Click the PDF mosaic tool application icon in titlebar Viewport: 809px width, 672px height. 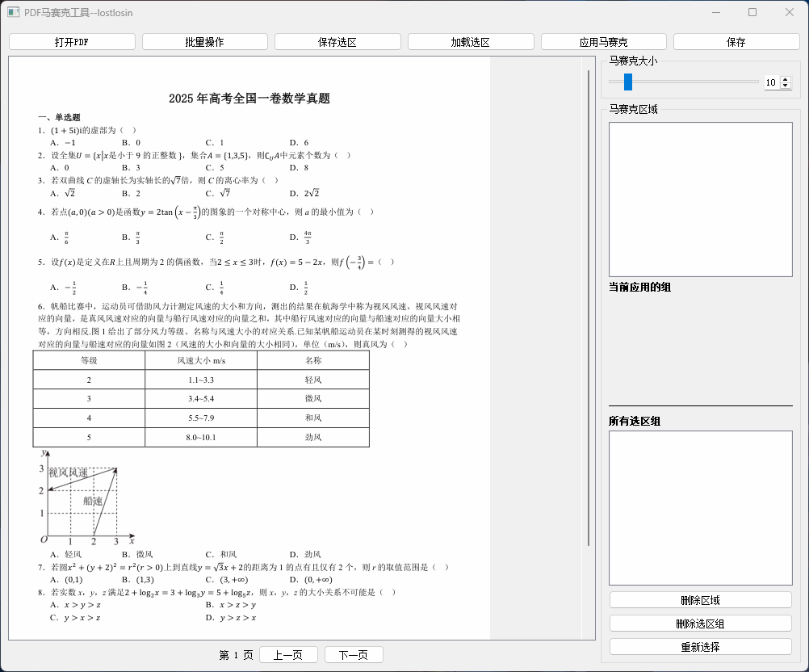point(12,12)
